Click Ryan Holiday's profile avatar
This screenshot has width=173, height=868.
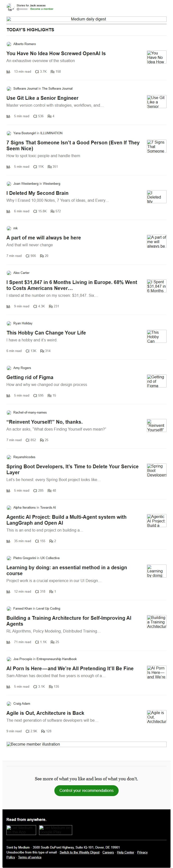tap(9, 323)
